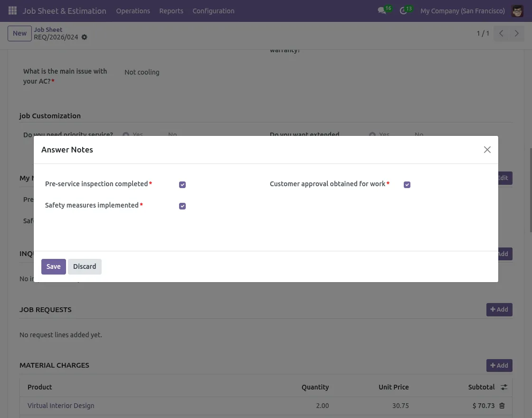This screenshot has width=532, height=418.
Task: Discard changes in Answer Notes
Action: point(85,266)
